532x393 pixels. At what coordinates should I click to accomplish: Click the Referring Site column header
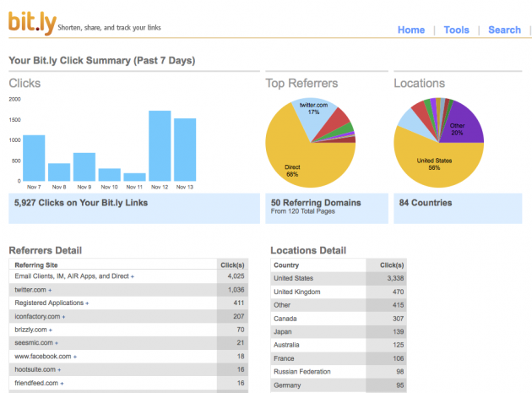click(x=36, y=265)
